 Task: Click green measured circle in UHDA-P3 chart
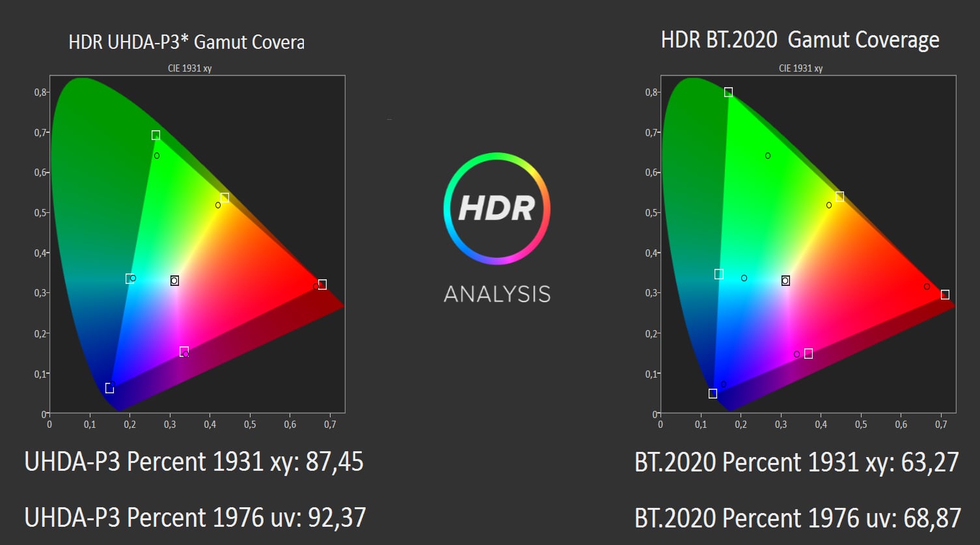[157, 156]
